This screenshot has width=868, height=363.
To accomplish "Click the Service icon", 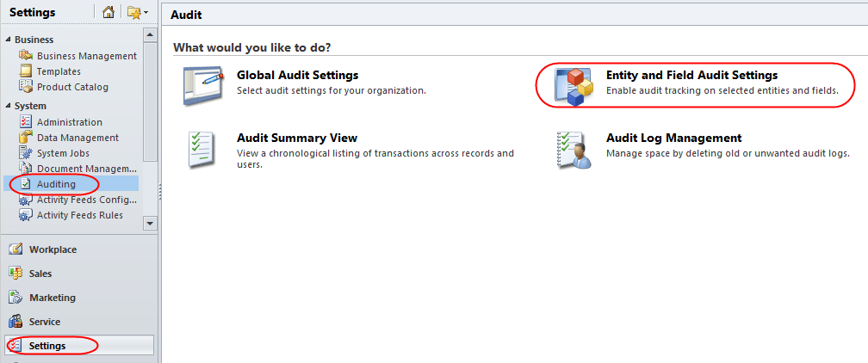I will pyautogui.click(x=15, y=321).
